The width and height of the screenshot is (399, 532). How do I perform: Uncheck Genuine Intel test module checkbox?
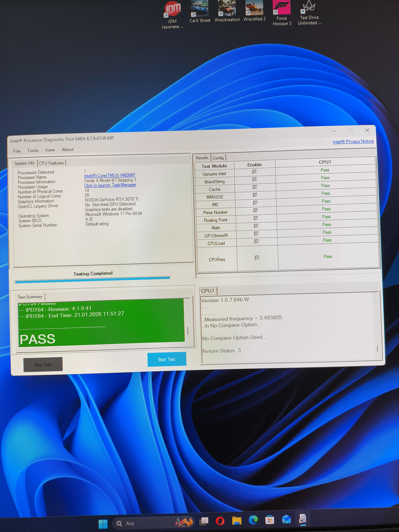[x=254, y=172]
